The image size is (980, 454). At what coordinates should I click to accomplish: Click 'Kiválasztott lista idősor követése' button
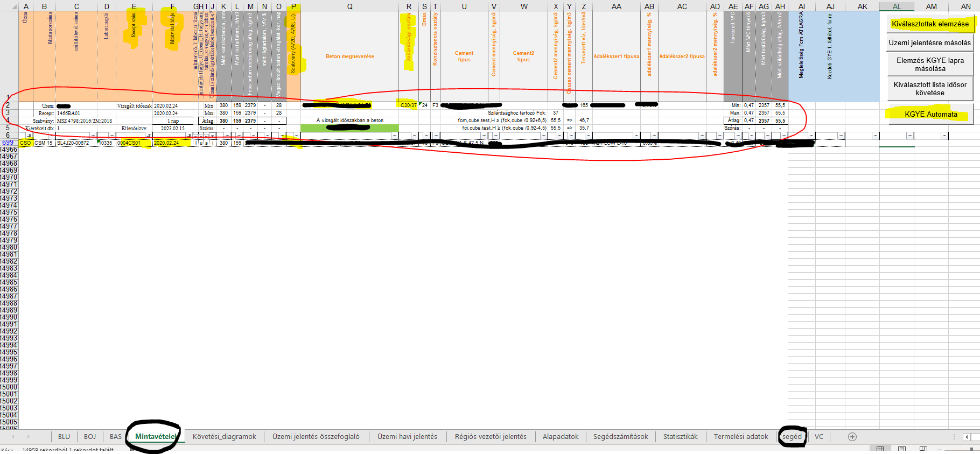point(930,89)
